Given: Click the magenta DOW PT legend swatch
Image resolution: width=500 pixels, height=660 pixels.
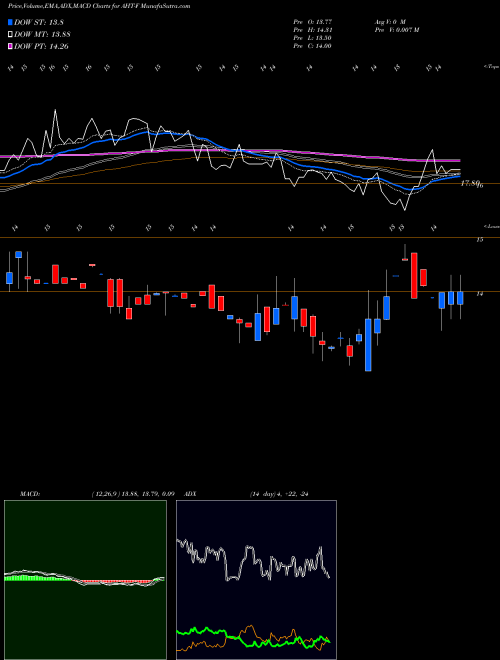Looking at the screenshot, I should pyautogui.click(x=10, y=47).
